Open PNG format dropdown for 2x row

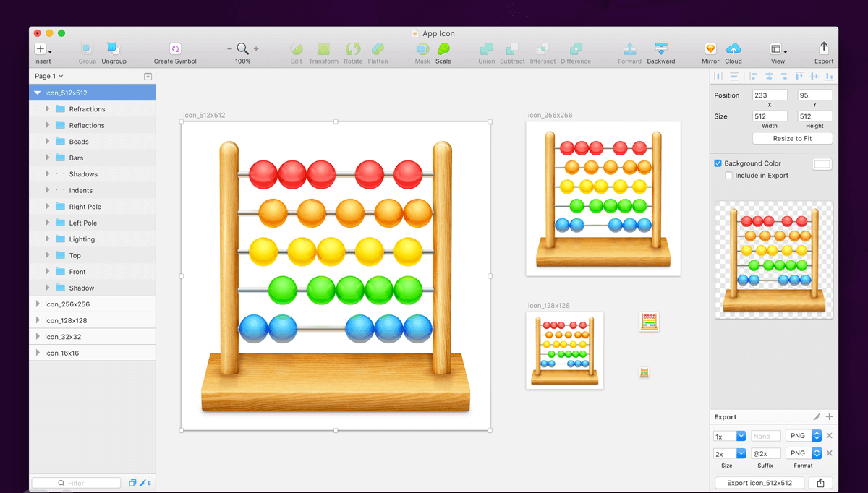[804, 453]
